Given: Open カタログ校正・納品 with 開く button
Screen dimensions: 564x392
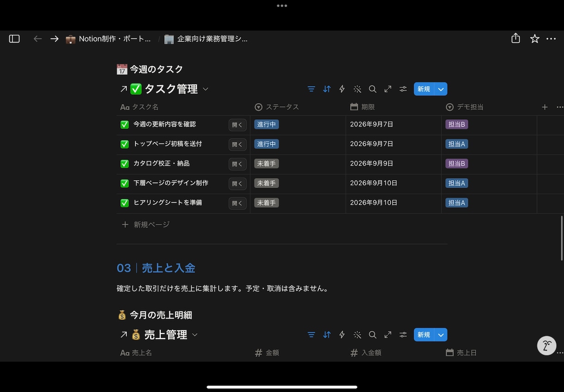Looking at the screenshot, I should [x=238, y=164].
